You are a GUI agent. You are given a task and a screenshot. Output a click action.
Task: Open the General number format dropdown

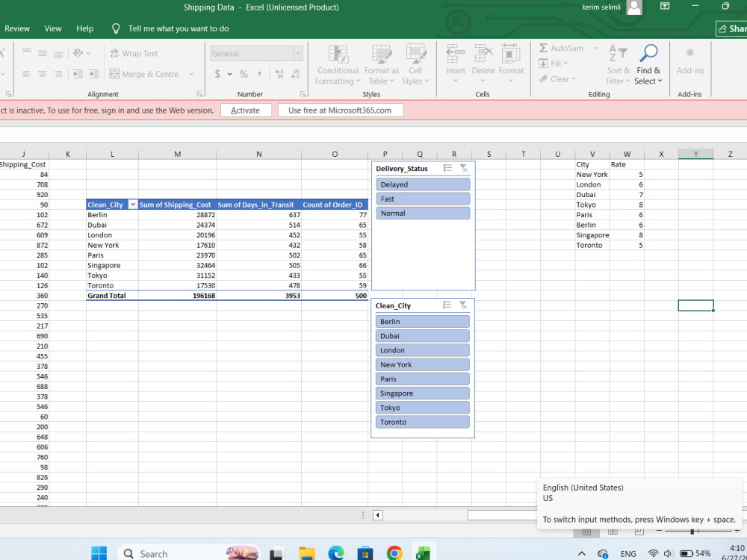click(298, 53)
